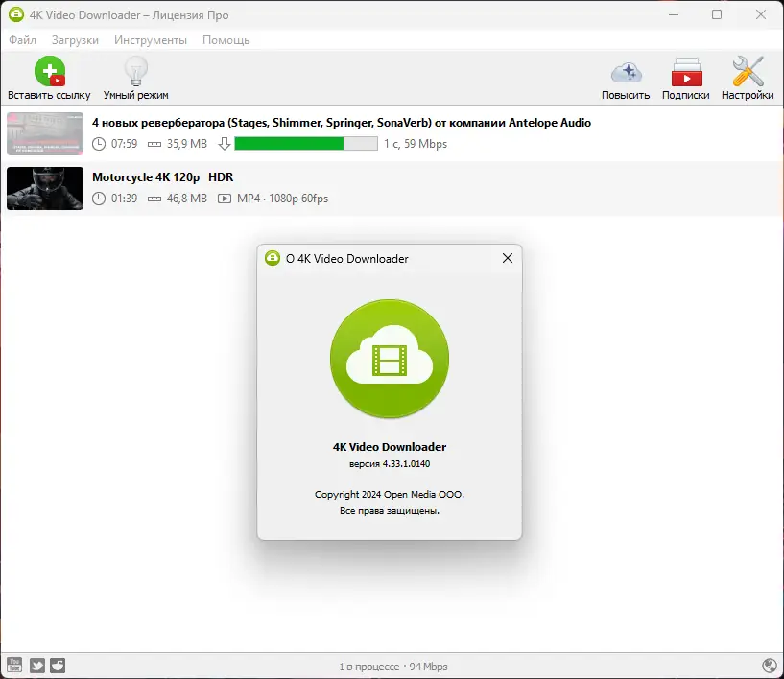
Task: Click the green download progress bar
Action: 305,142
